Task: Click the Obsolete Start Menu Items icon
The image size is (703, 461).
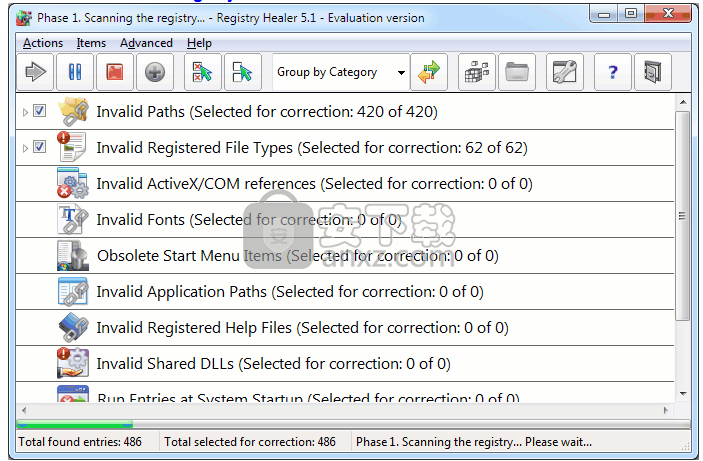Action: [x=73, y=256]
